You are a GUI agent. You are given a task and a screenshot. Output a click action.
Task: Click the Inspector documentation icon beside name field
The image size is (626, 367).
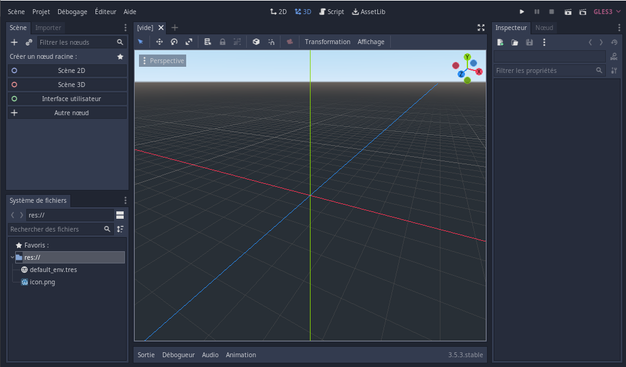[x=614, y=57]
